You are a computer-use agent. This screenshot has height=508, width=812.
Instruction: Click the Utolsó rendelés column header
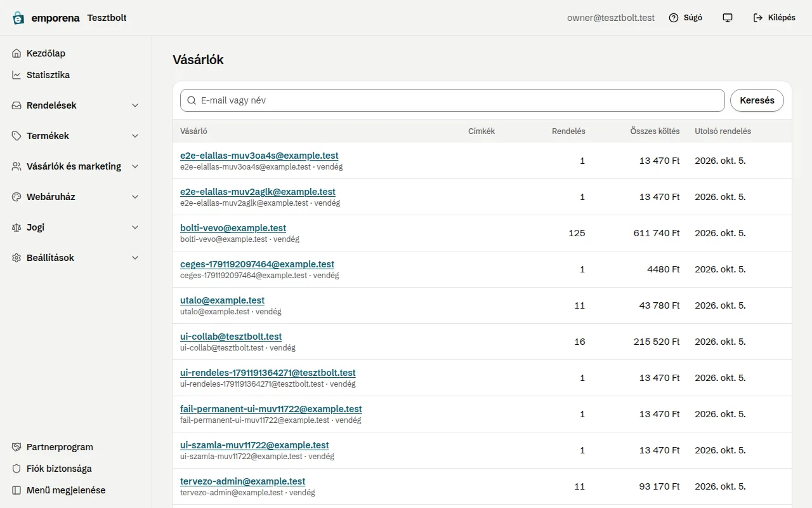pos(723,131)
